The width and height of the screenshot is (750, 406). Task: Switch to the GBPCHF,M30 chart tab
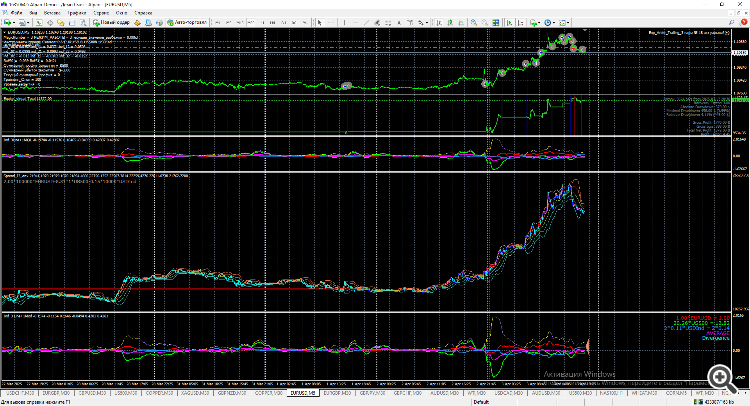(x=408, y=393)
